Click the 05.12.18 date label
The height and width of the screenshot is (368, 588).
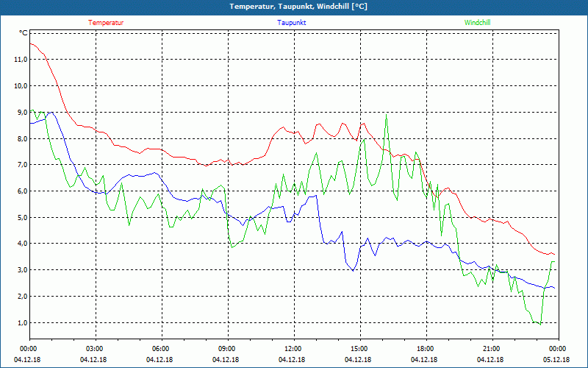556,360
